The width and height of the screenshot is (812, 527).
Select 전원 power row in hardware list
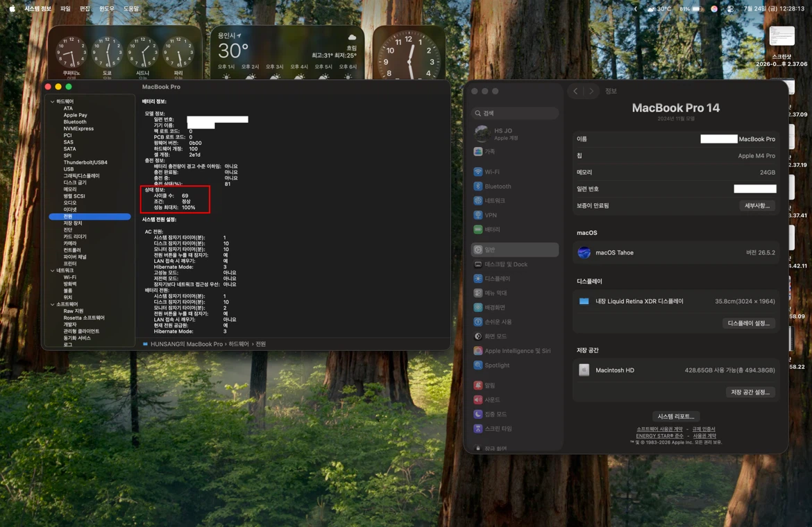point(90,217)
